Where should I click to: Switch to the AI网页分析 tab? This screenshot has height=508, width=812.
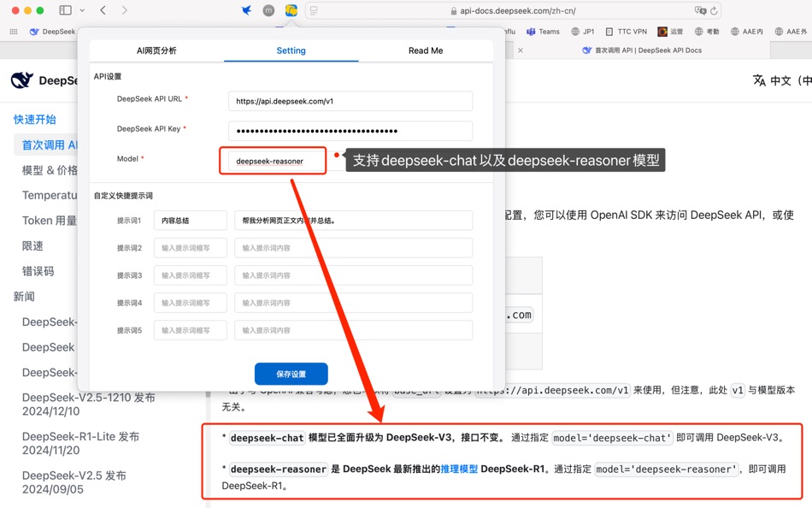click(x=157, y=50)
